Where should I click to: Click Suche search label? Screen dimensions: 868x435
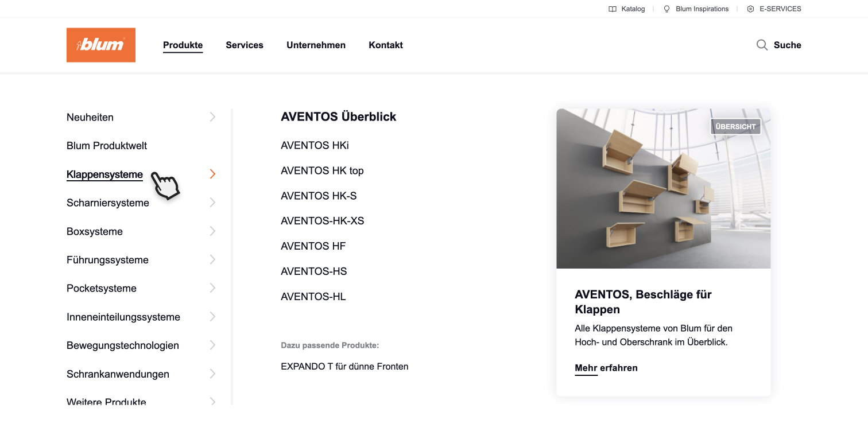coord(788,45)
